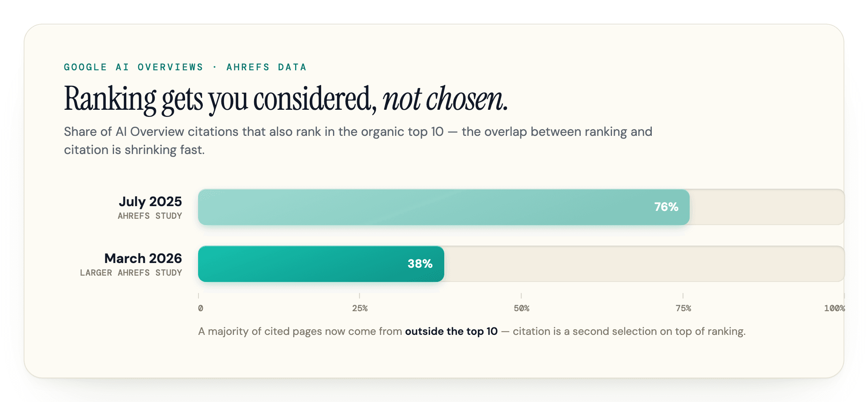Click the 0 axis tick label
The height and width of the screenshot is (402, 868).
coord(200,308)
